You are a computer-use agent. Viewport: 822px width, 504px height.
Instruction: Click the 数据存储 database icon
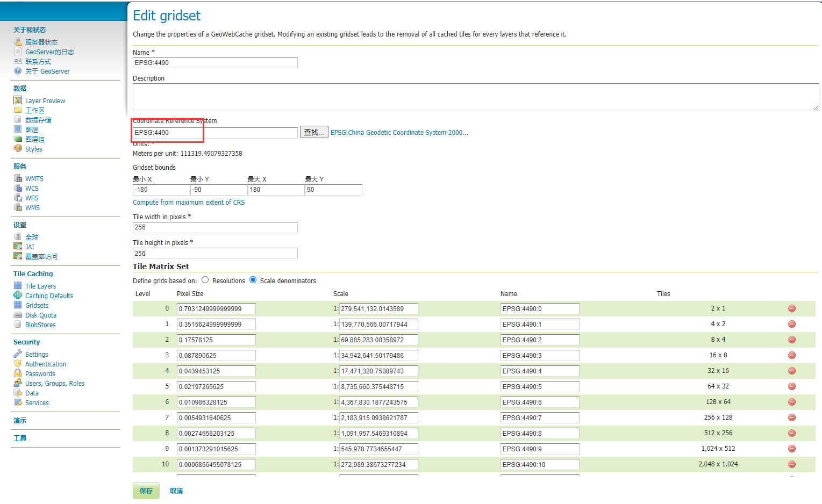point(18,120)
